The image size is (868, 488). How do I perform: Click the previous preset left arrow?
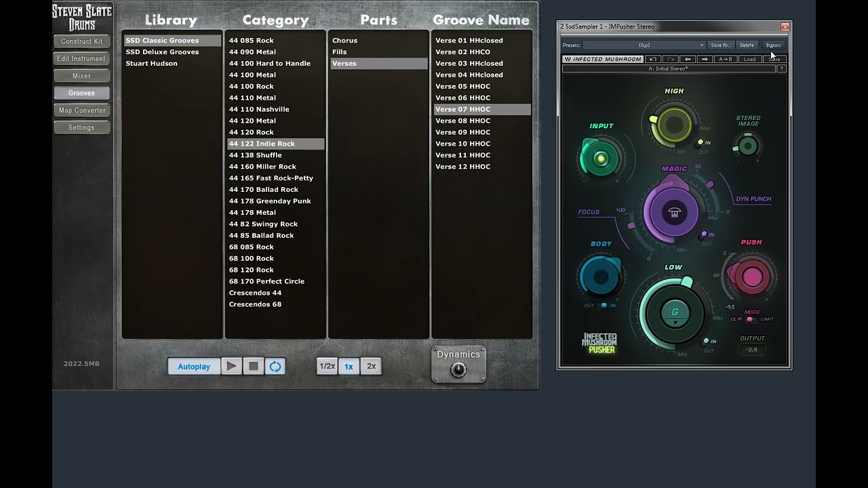[688, 59]
